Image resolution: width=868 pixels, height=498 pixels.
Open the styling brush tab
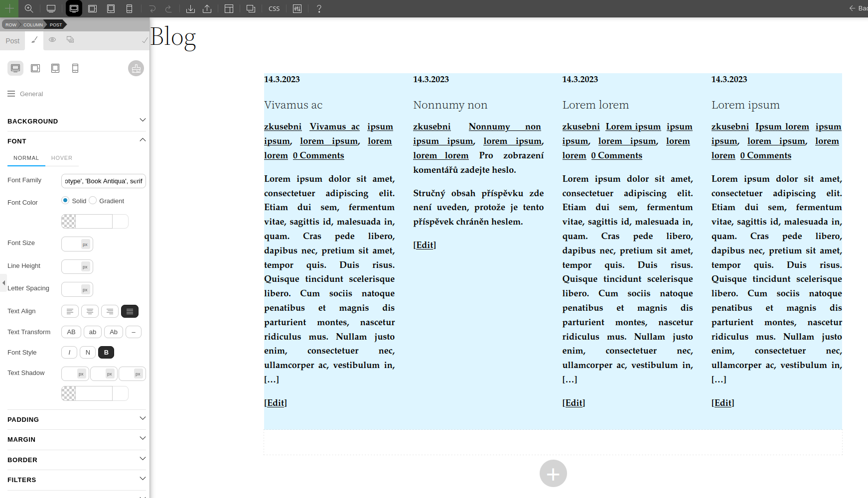tap(34, 40)
